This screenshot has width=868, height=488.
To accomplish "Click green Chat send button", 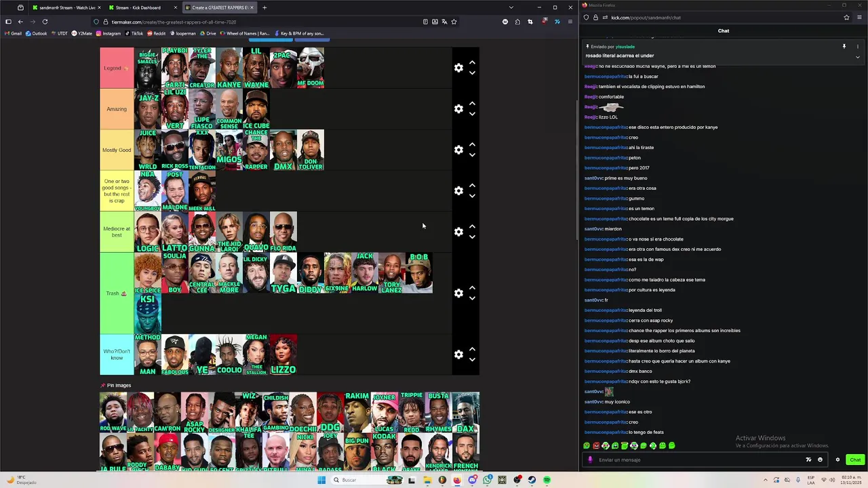I will tap(855, 460).
